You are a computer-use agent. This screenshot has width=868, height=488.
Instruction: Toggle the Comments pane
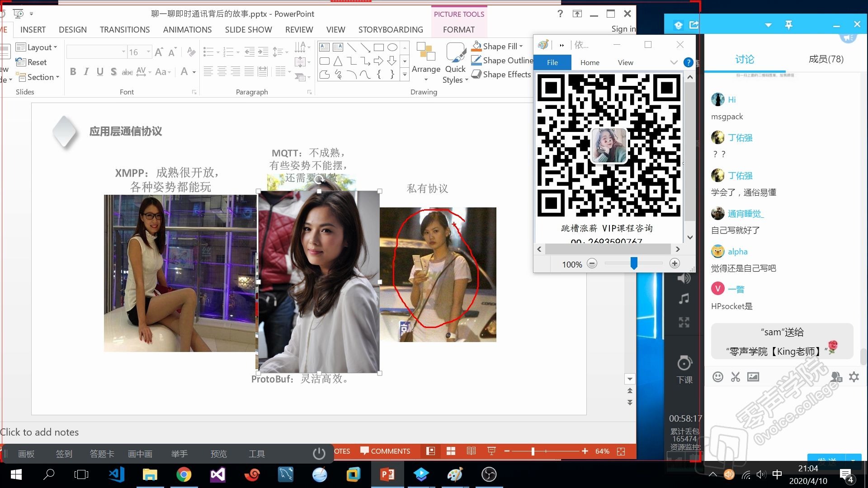(385, 451)
